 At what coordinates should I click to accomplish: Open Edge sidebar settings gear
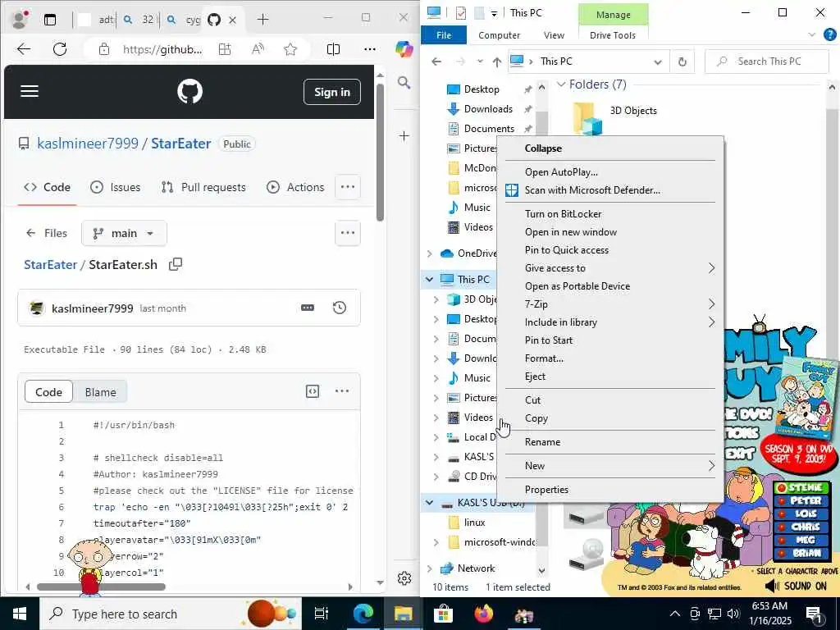(x=404, y=578)
